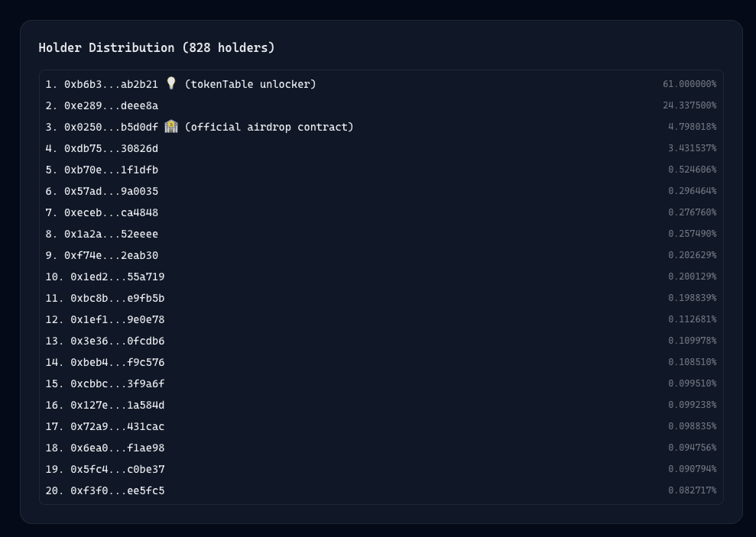Click the 61.000000% share value

689,84
